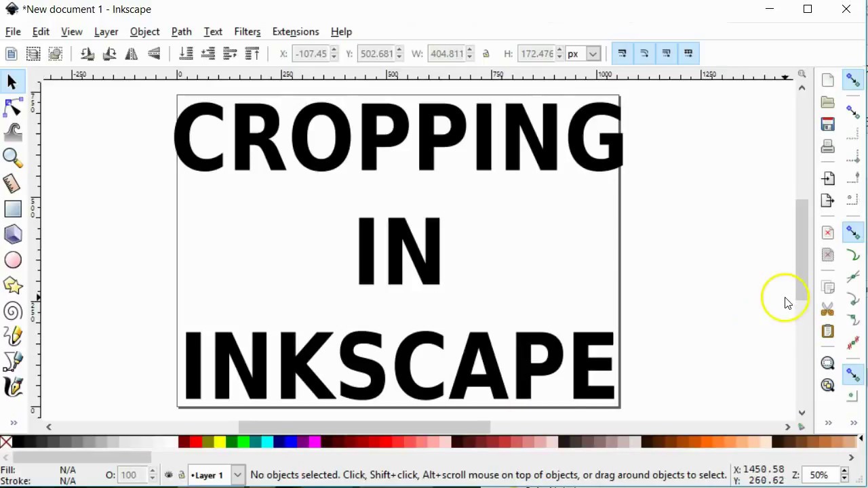The width and height of the screenshot is (868, 488).
Task: Flip selection vertically
Action: point(154,54)
